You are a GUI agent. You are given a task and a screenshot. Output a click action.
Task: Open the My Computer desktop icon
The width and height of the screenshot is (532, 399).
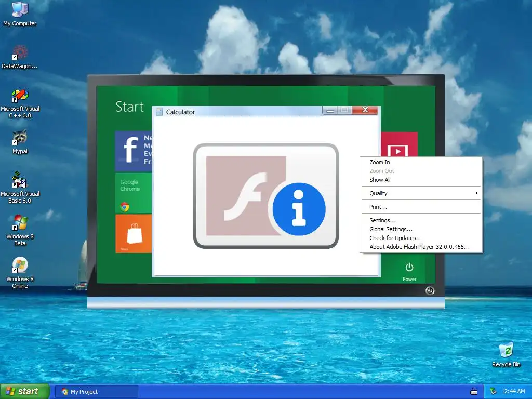[20, 14]
